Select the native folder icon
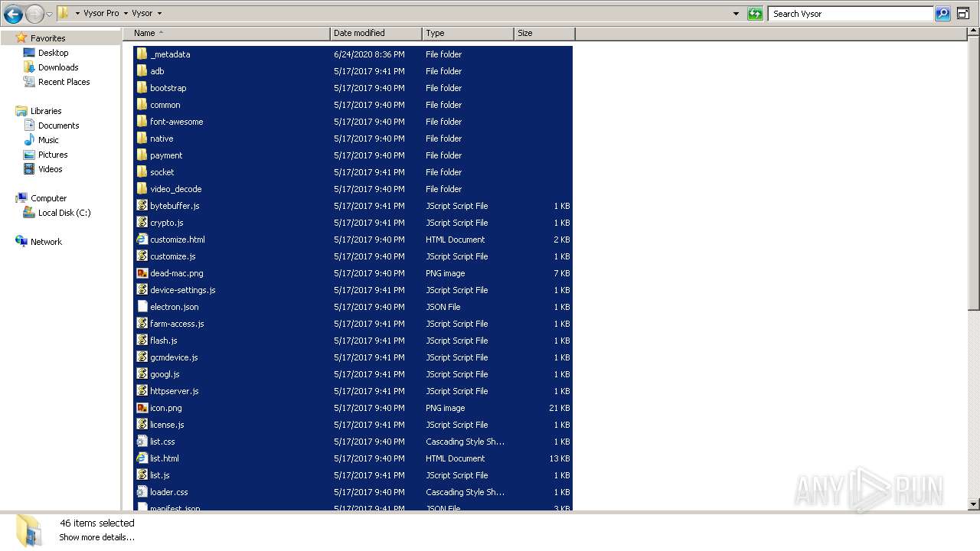The image size is (980, 551). [x=142, y=139]
